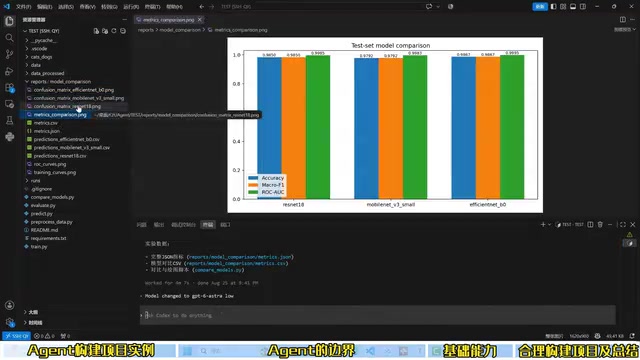Open the Explorer view in activity bar
The image size is (640, 360).
pos(9,21)
